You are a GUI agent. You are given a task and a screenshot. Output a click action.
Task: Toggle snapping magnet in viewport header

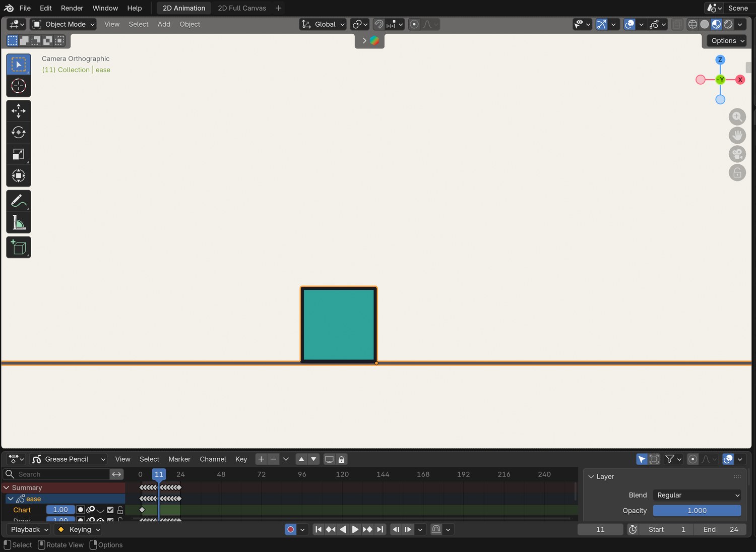click(379, 24)
